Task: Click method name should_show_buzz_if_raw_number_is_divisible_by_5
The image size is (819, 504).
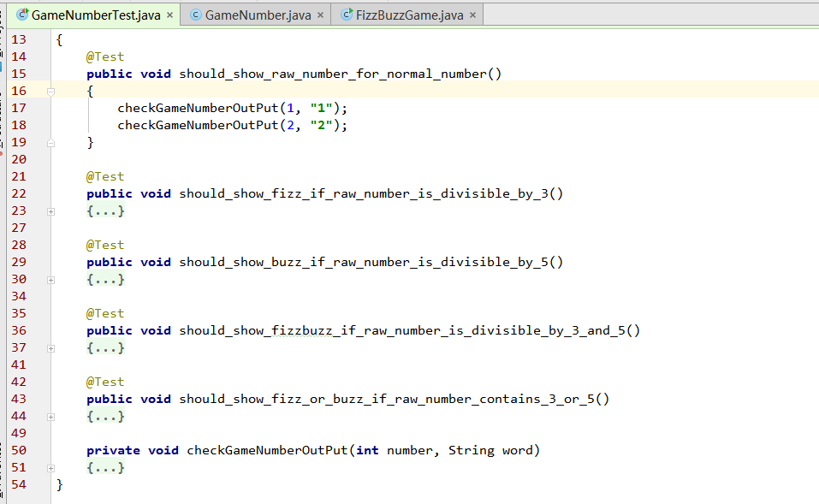Action: [x=364, y=262]
